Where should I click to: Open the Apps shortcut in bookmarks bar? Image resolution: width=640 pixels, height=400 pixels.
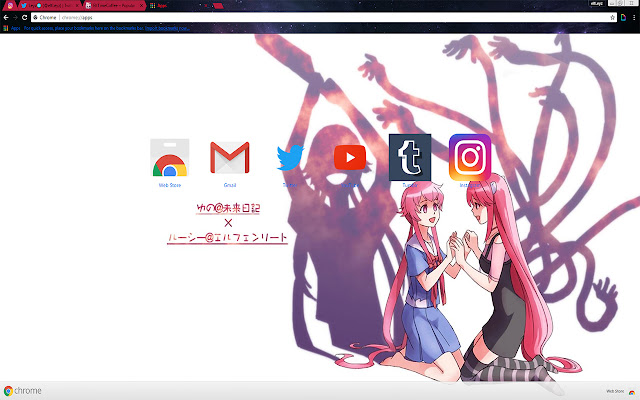(12, 28)
